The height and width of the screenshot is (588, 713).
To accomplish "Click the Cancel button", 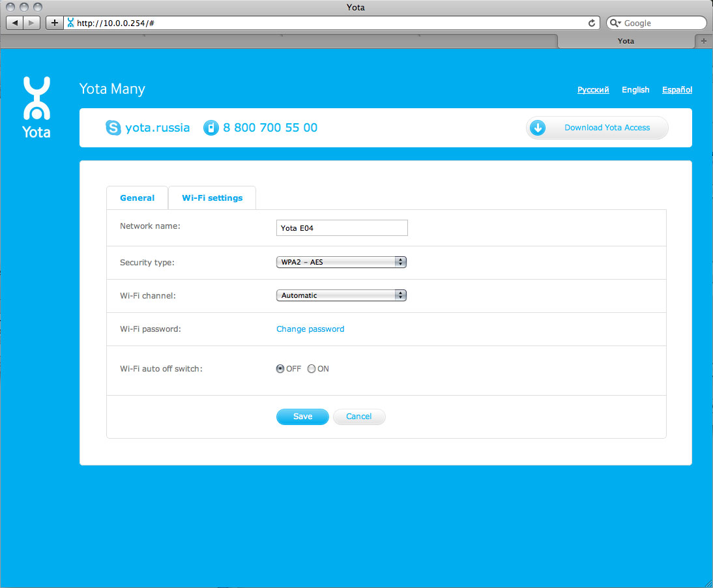I will coord(358,417).
